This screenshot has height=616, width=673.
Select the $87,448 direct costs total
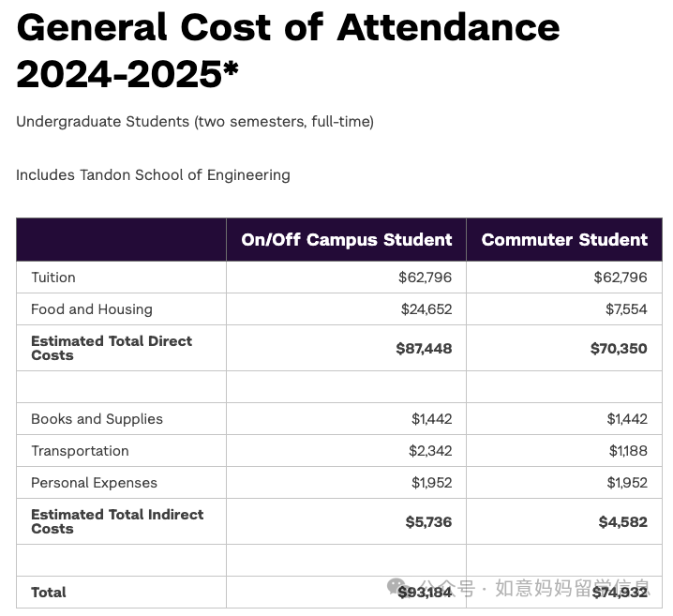424,348
